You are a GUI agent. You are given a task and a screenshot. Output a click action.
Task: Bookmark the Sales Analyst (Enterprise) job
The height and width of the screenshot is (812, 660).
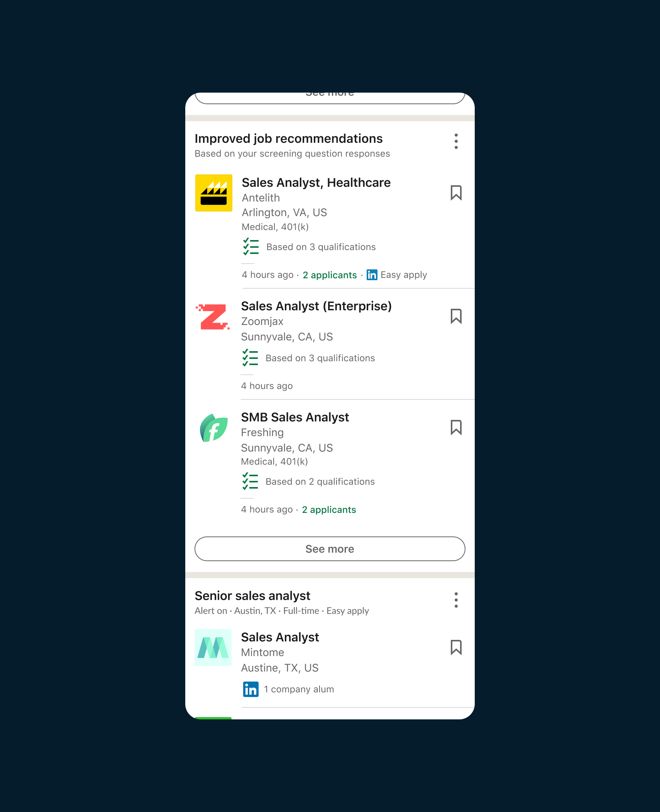coord(456,316)
